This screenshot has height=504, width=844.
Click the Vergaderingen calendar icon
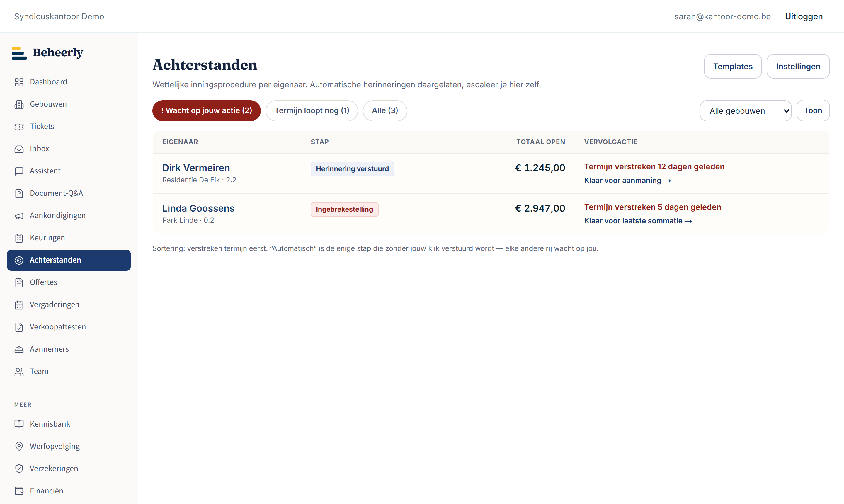pos(19,305)
